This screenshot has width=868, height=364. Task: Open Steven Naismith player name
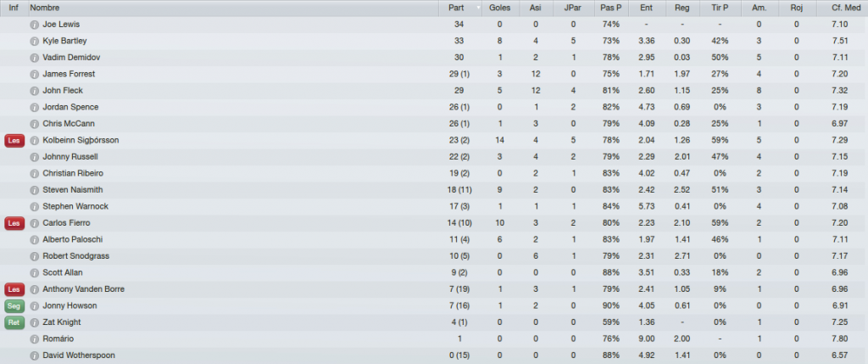pos(72,190)
